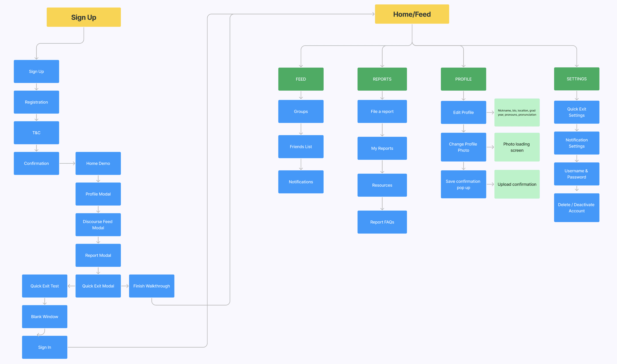Image resolution: width=617 pixels, height=364 pixels.
Task: Select the Finish Walkthrough box
Action: tap(151, 286)
